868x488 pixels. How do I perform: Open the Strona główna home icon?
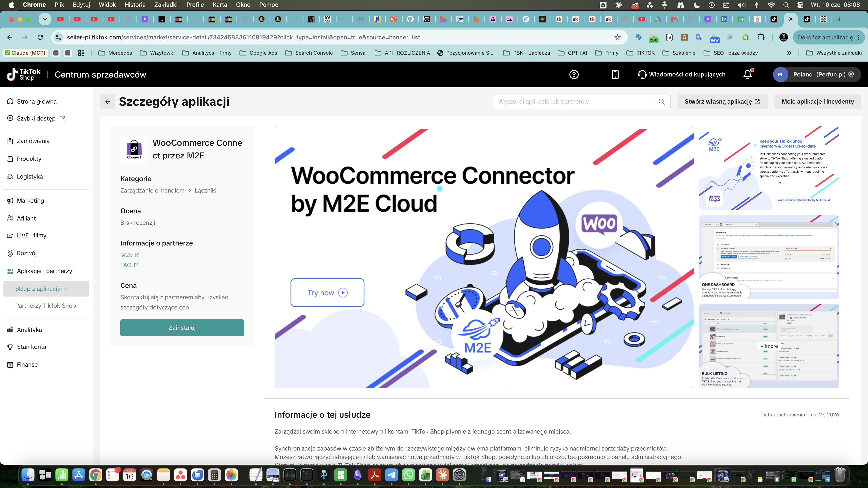(10, 101)
